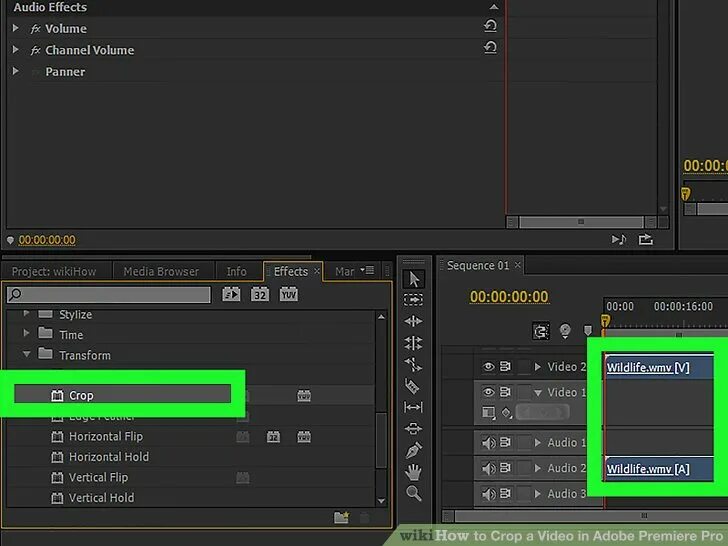Expand the Audio 1 track

click(538, 443)
